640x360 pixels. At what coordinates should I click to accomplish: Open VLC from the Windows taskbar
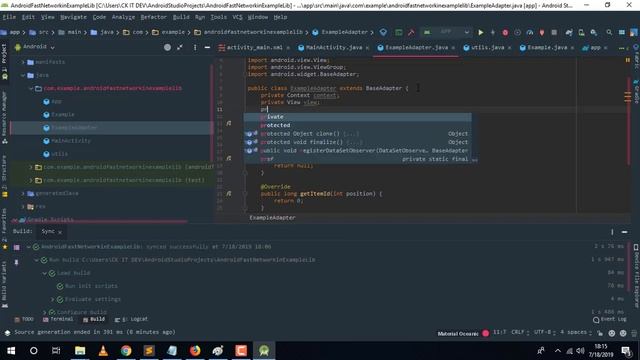[x=103, y=351]
